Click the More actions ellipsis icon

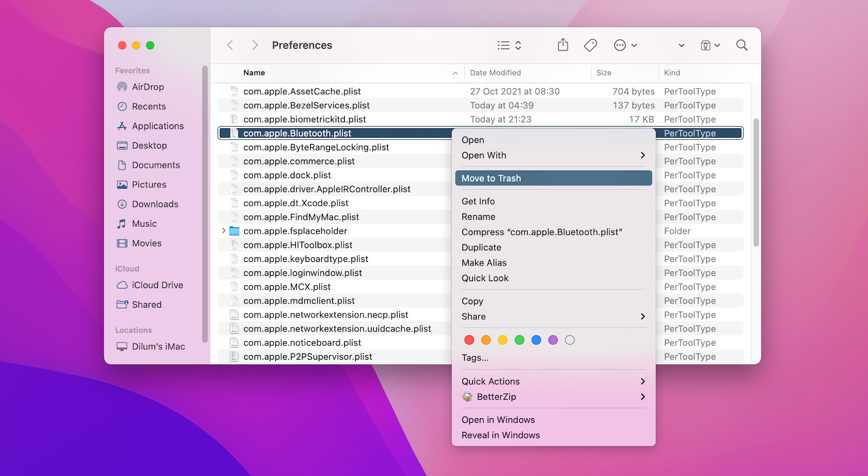619,45
